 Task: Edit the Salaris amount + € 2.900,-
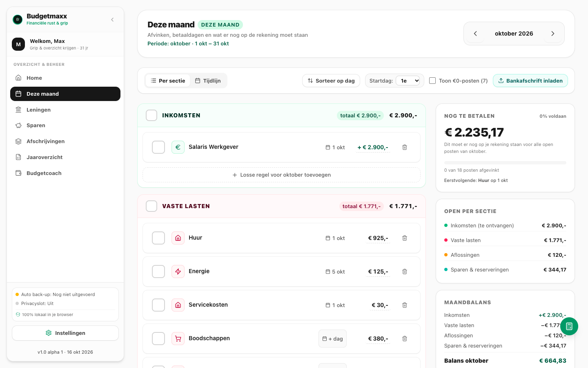point(373,147)
